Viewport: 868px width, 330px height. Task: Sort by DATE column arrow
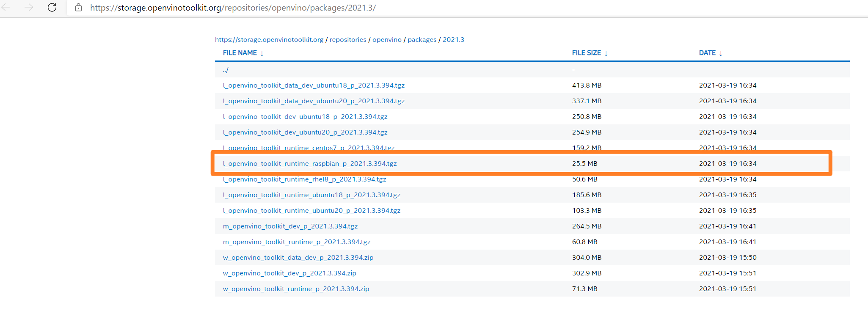point(721,53)
